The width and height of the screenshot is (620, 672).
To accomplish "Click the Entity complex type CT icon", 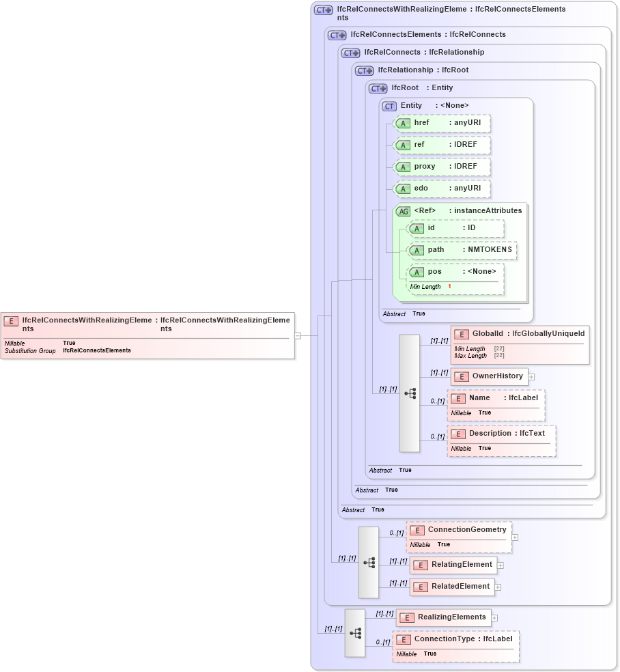I will click(389, 105).
